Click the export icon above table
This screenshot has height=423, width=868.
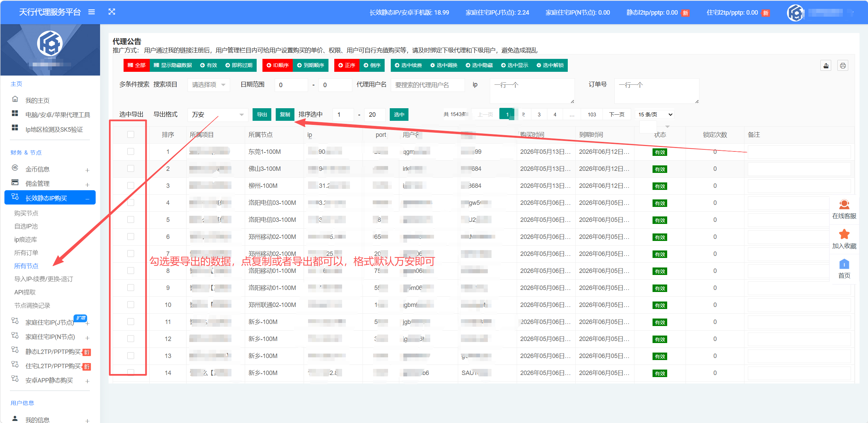[826, 65]
